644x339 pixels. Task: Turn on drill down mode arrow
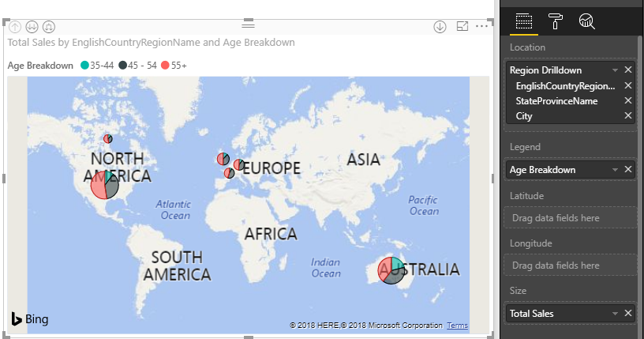440,27
